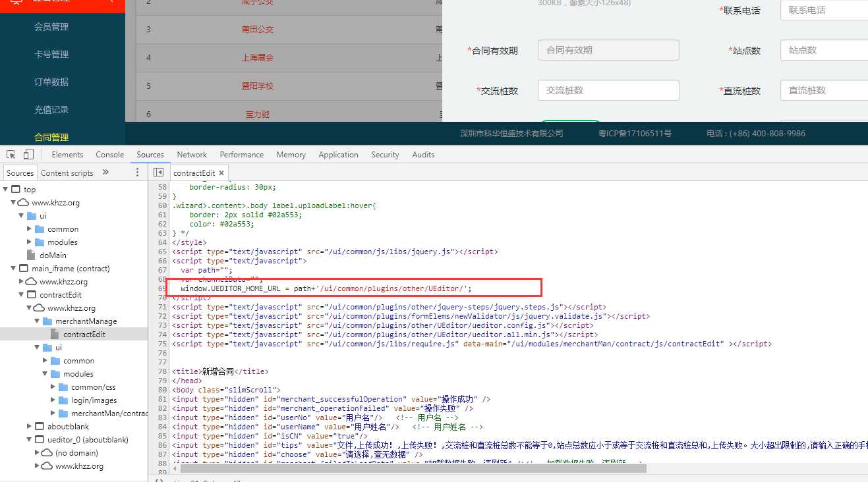Expand the login/images folder
This screenshot has width=868, height=482.
tap(53, 400)
